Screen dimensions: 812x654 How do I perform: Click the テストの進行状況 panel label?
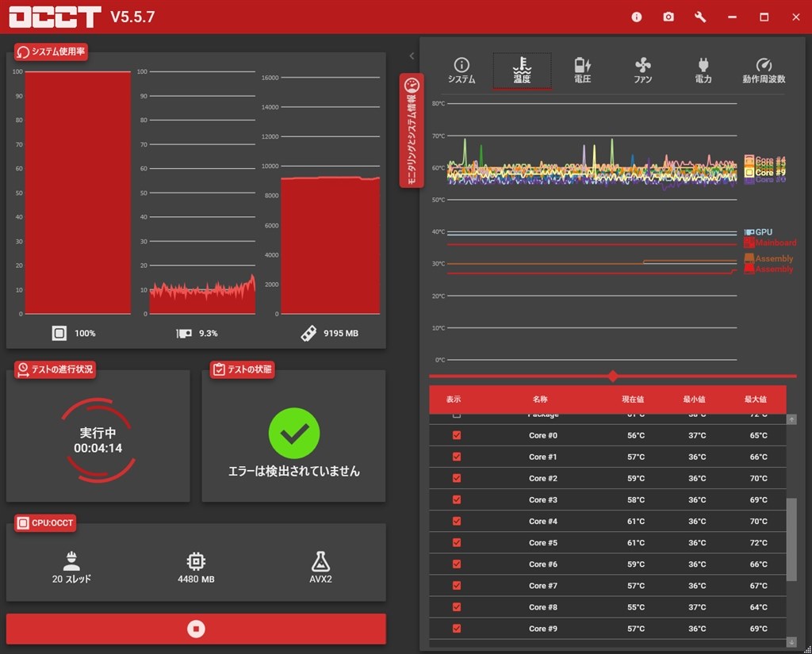(x=55, y=369)
